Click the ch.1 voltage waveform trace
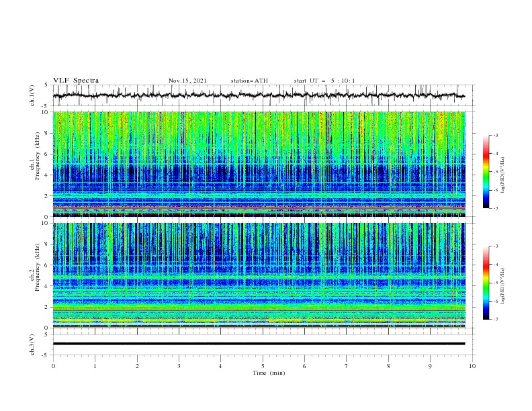The width and height of the screenshot is (532, 411). click(x=259, y=95)
